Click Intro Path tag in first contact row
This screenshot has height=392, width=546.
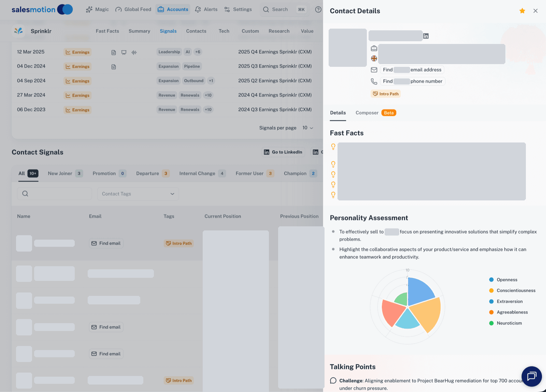point(179,243)
